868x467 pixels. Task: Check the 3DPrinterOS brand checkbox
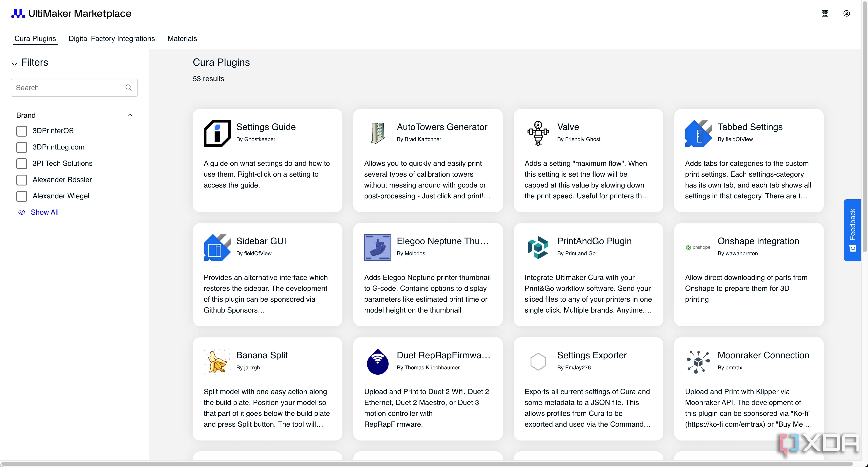[22, 131]
